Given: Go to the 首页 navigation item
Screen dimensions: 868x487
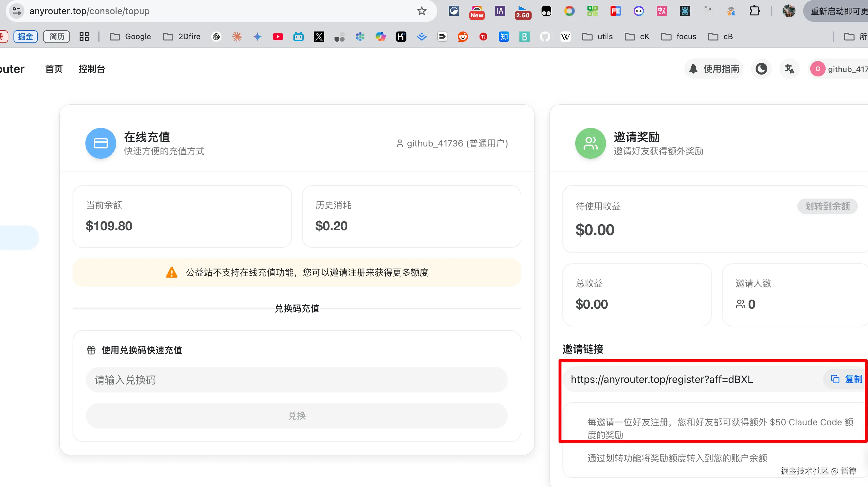Looking at the screenshot, I should [54, 69].
